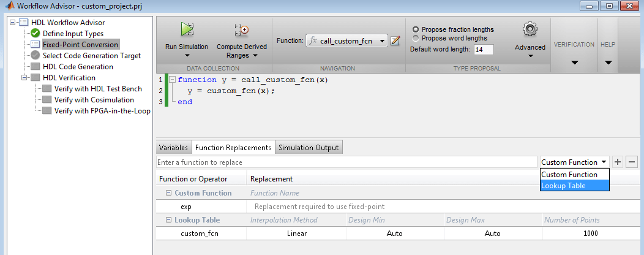Open the Advanced settings gear icon
Image resolution: width=644 pixels, height=255 pixels.
tap(530, 29)
